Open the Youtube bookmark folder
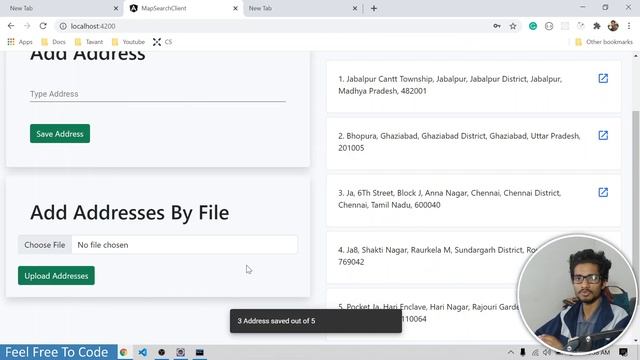 tap(128, 42)
